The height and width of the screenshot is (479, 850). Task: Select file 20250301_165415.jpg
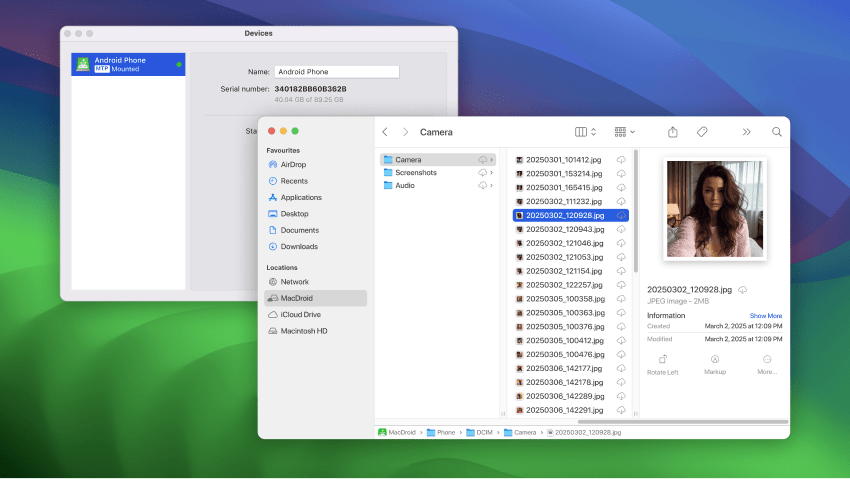coord(570,187)
